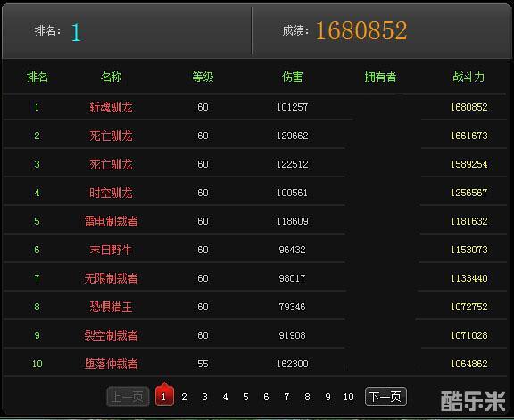Select the 斩魂驯龙 rank 1 entry
The image size is (514, 420).
pyautogui.click(x=112, y=107)
